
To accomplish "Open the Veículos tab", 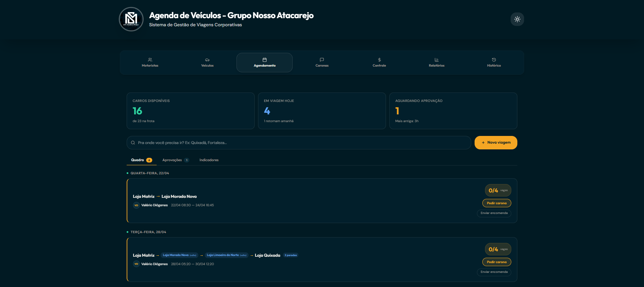I will pyautogui.click(x=207, y=63).
